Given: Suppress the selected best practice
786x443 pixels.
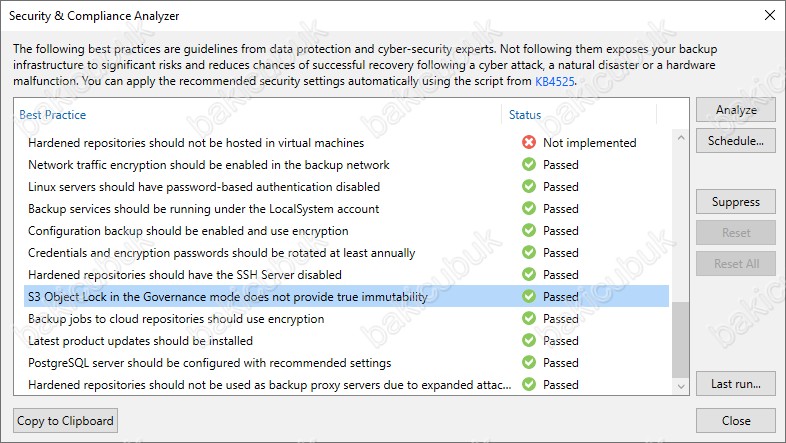Looking at the screenshot, I should pyautogui.click(x=736, y=202).
